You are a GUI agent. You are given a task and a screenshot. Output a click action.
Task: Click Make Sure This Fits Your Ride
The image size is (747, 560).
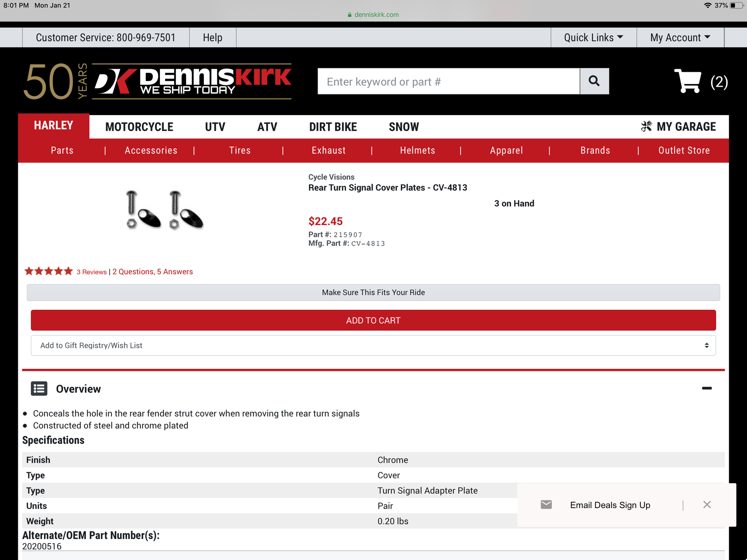click(373, 292)
